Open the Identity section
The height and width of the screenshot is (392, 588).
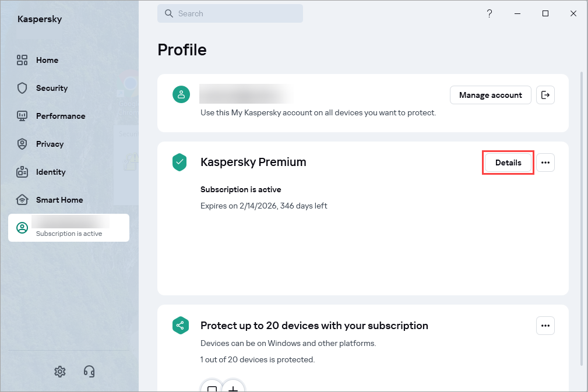pos(51,172)
